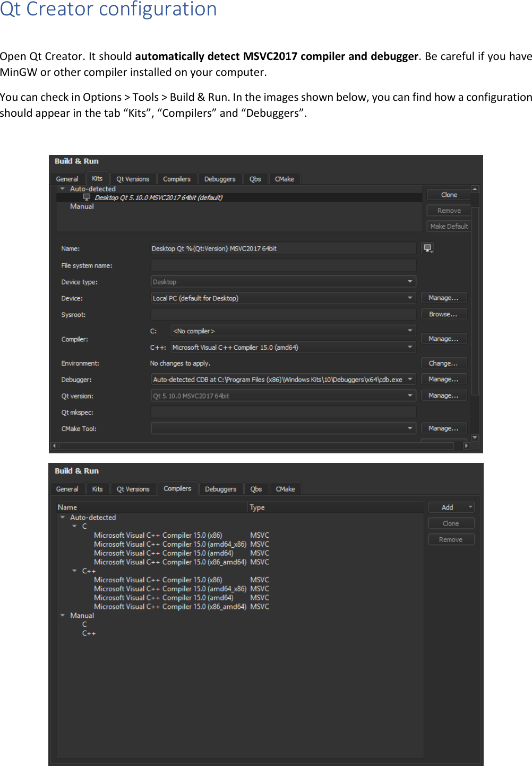Click File system name input field
The image size is (532, 766).
pos(284,265)
